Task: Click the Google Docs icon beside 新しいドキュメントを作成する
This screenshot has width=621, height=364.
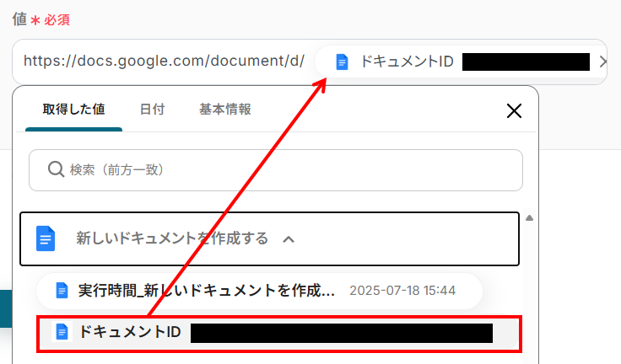Action: [x=46, y=238]
